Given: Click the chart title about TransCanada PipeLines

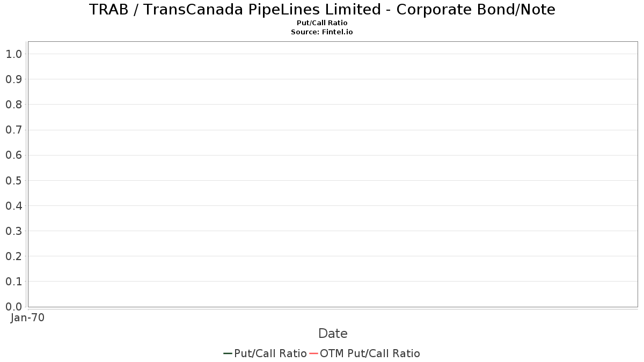Looking at the screenshot, I should tap(322, 10).
